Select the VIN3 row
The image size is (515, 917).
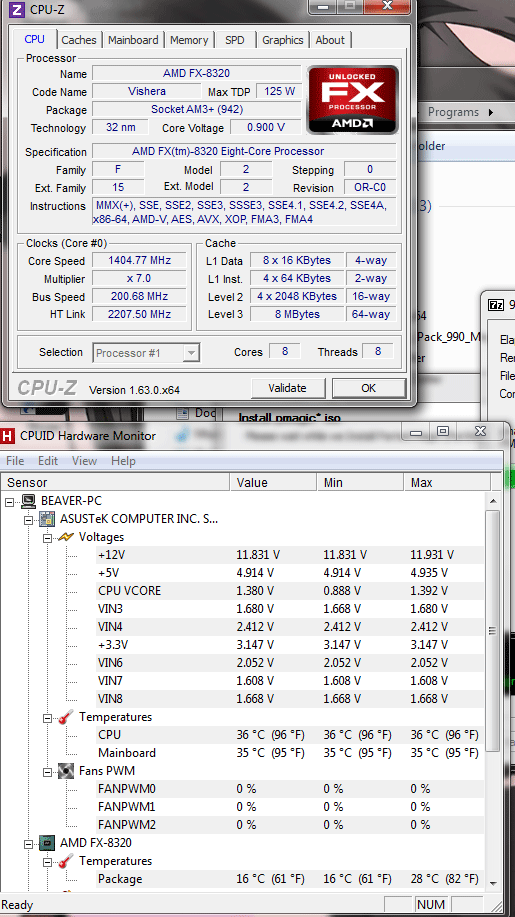(x=289, y=609)
